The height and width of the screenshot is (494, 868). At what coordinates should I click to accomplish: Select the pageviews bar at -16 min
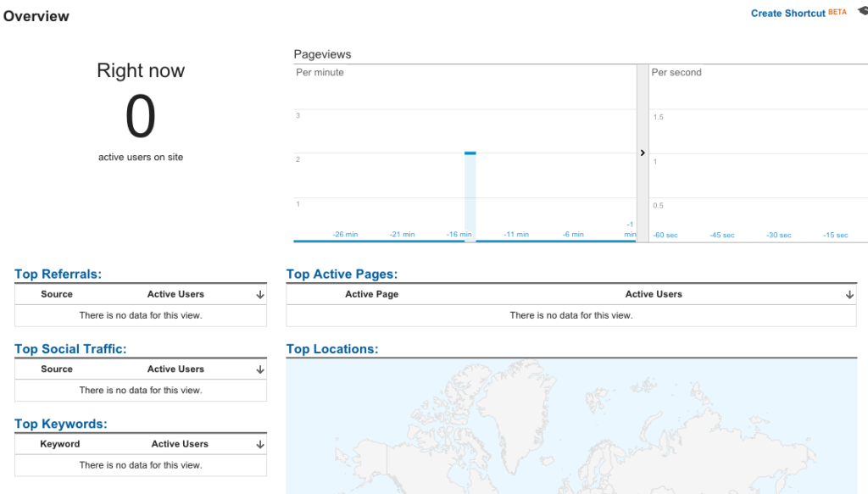[x=470, y=197]
